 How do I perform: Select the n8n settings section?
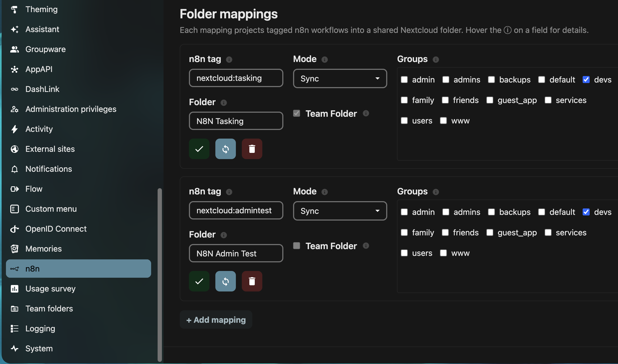pyautogui.click(x=79, y=269)
